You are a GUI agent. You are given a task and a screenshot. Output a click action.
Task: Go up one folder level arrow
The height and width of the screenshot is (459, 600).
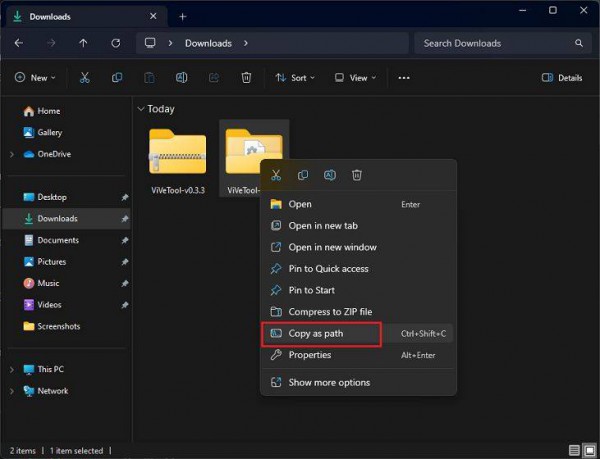tap(83, 43)
